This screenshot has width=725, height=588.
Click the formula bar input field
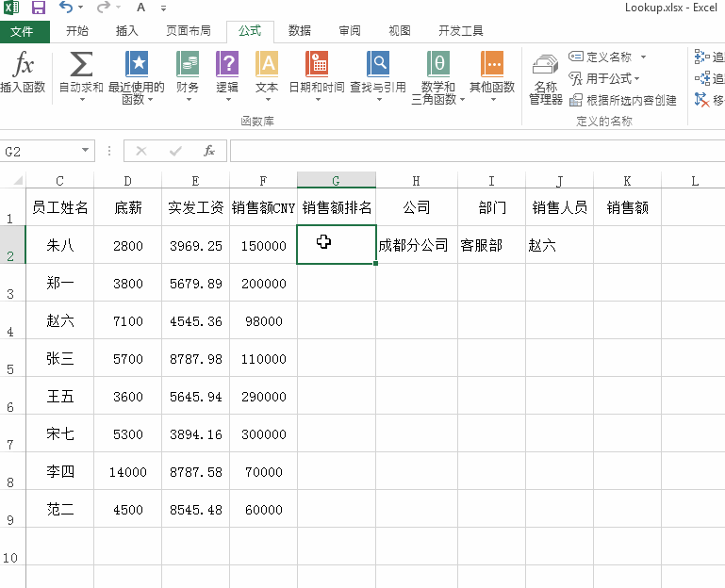tap(477, 151)
